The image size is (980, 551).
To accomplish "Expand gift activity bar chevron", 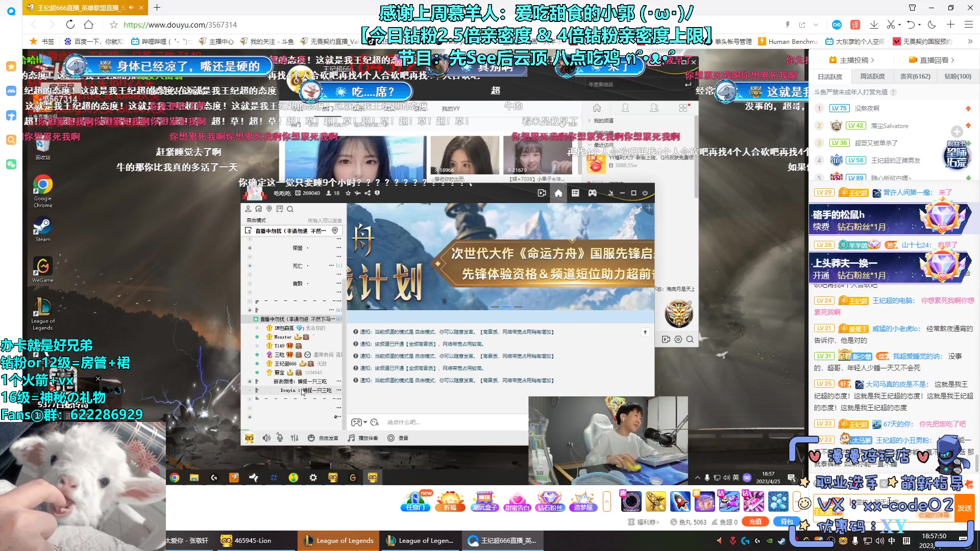I will [606, 502].
